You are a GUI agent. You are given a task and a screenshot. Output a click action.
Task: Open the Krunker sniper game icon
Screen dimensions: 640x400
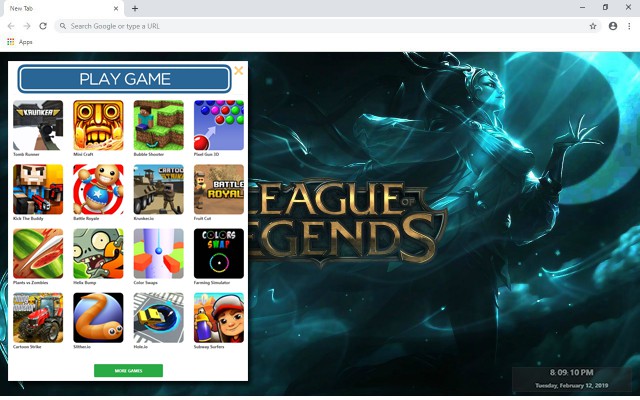[38, 125]
